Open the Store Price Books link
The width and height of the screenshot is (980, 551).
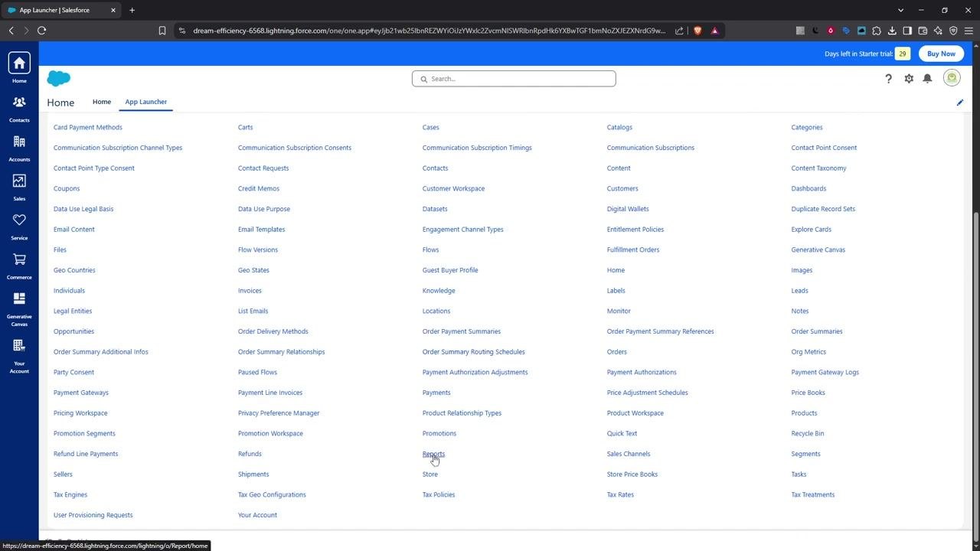[x=632, y=474]
